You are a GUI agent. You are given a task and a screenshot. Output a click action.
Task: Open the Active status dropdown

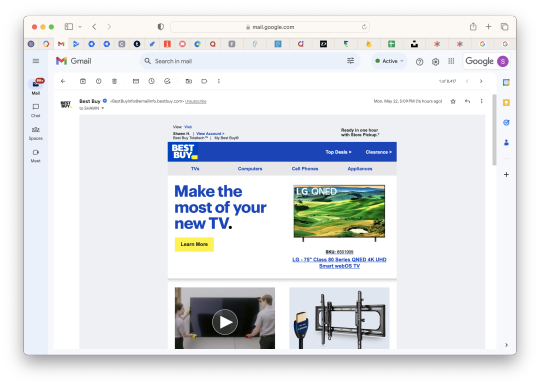[389, 61]
